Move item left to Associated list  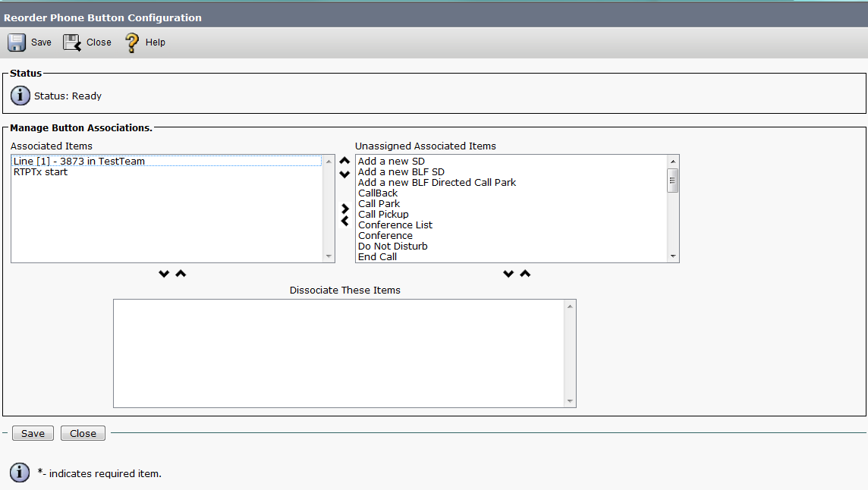pos(344,221)
